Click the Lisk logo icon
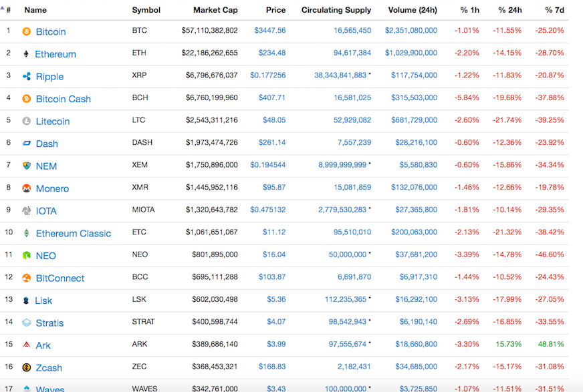 (26, 301)
